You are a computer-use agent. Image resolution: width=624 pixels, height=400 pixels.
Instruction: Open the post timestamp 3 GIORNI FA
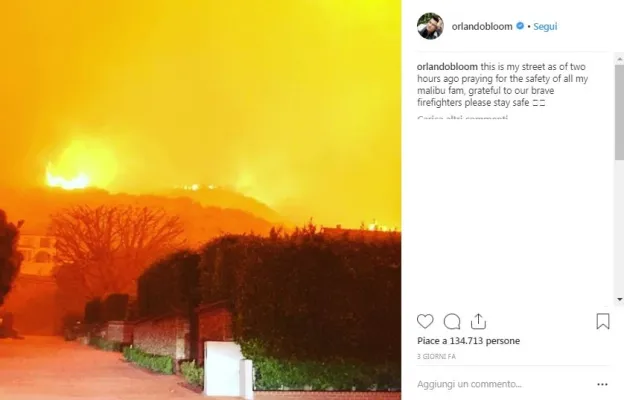[436, 357]
